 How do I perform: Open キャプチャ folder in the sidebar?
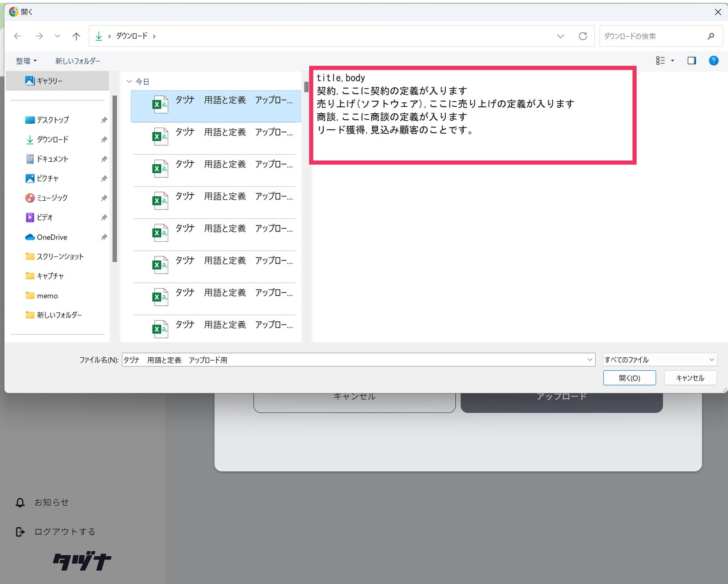(x=50, y=276)
